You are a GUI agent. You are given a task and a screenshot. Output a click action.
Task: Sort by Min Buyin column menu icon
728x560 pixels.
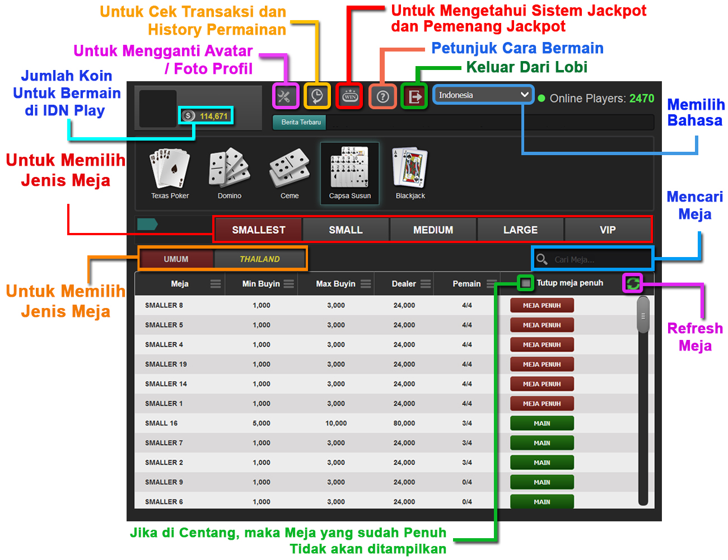click(x=289, y=284)
